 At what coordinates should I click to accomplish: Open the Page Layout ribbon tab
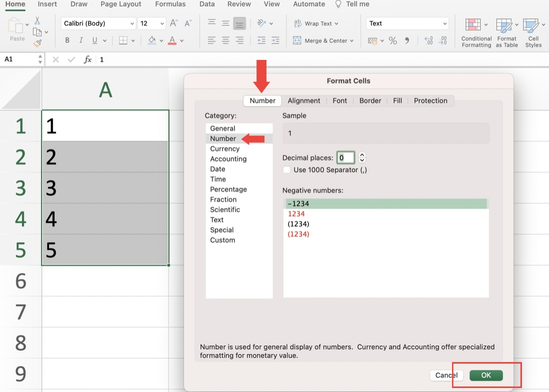pos(121,4)
